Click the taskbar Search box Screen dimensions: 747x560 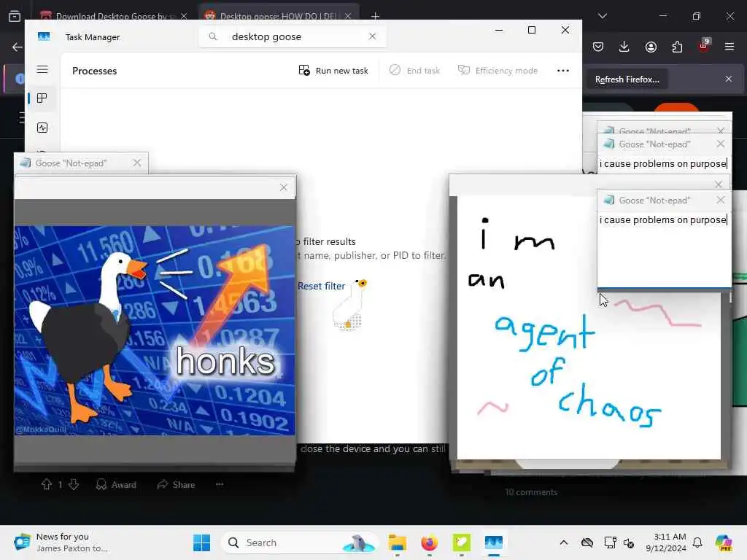(x=300, y=542)
